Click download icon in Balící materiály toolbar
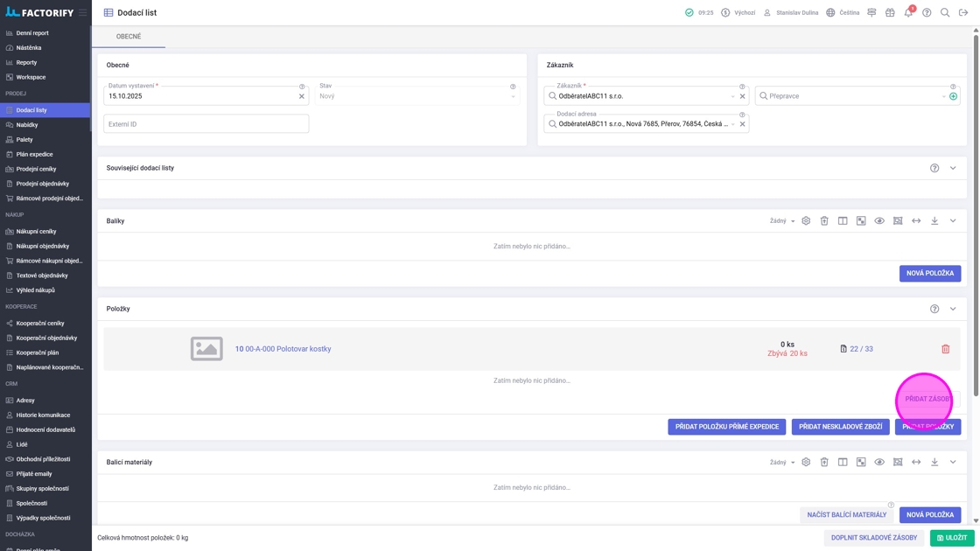The height and width of the screenshot is (551, 980). pyautogui.click(x=934, y=463)
